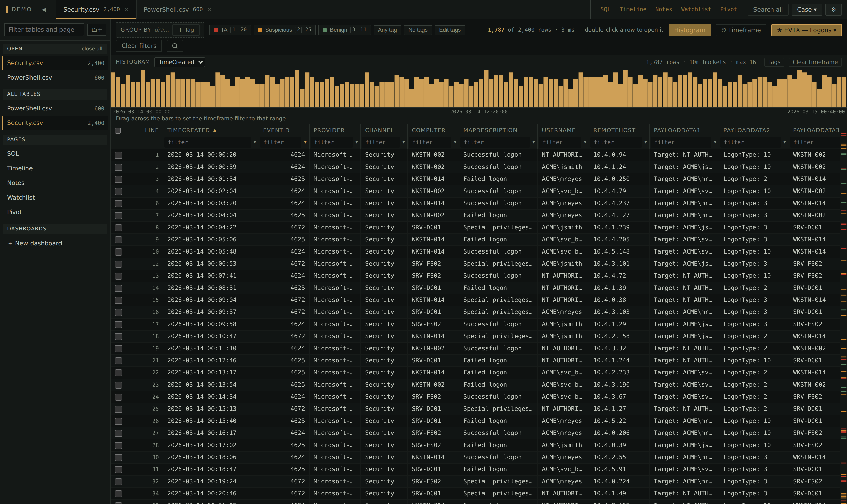
Task: Open the EVENTID column filter dropdown arrow
Action: (x=305, y=142)
